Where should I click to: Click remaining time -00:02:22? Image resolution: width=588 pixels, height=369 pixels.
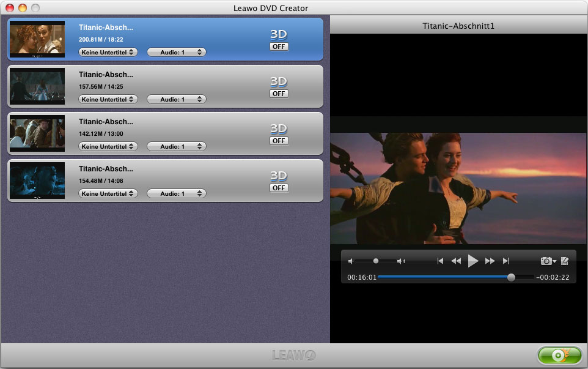pos(553,277)
